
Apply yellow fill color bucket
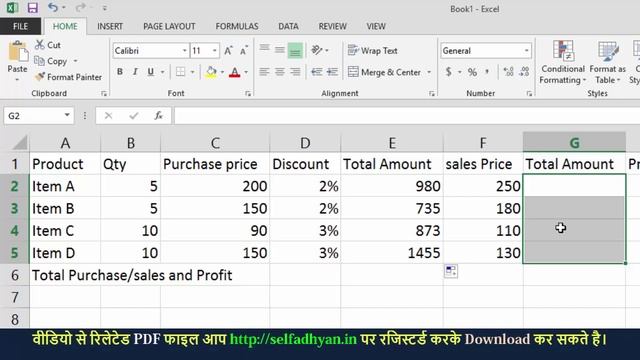211,72
